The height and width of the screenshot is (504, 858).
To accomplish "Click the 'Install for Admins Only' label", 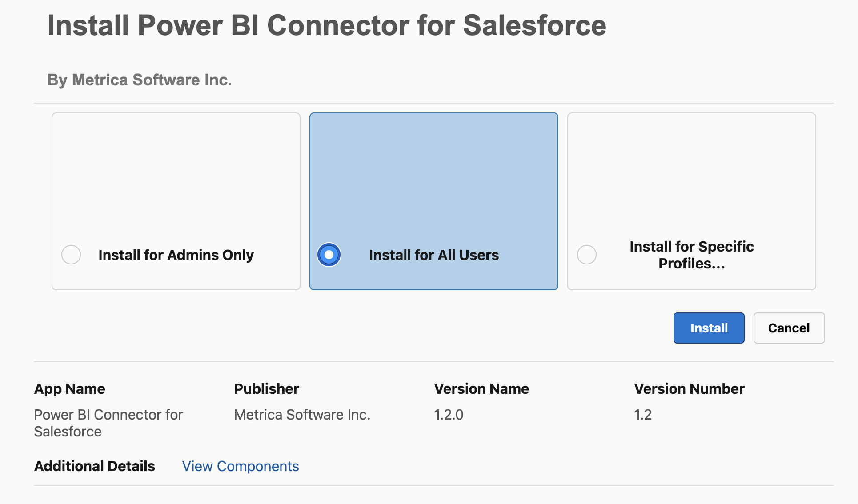I will (x=176, y=255).
